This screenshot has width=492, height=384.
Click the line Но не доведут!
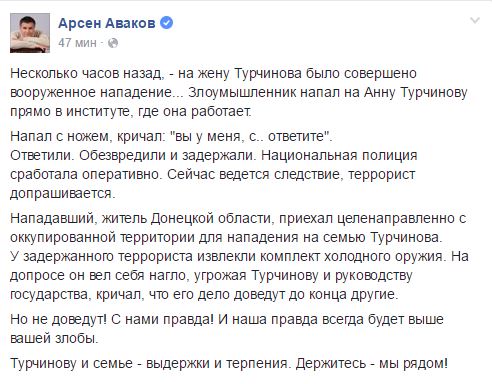coord(58,320)
